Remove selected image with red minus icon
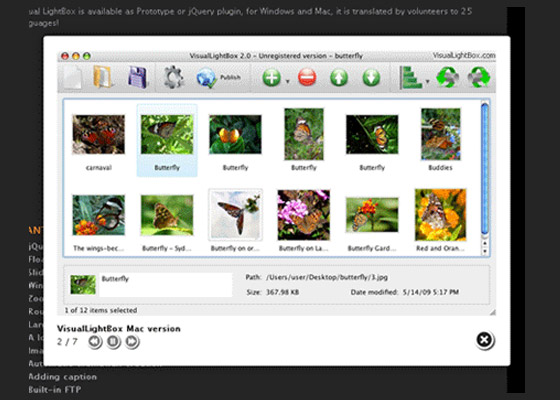The image size is (560, 400). point(307,78)
